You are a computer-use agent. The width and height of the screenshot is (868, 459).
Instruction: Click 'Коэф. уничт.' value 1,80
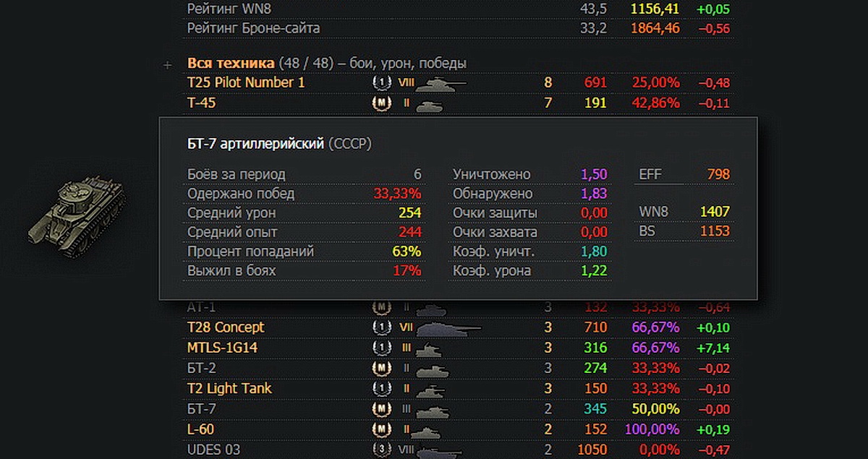point(594,252)
